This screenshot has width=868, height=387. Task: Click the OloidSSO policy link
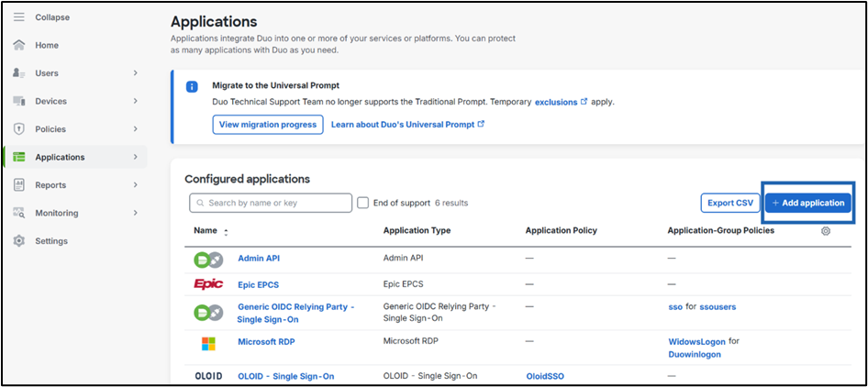click(545, 376)
